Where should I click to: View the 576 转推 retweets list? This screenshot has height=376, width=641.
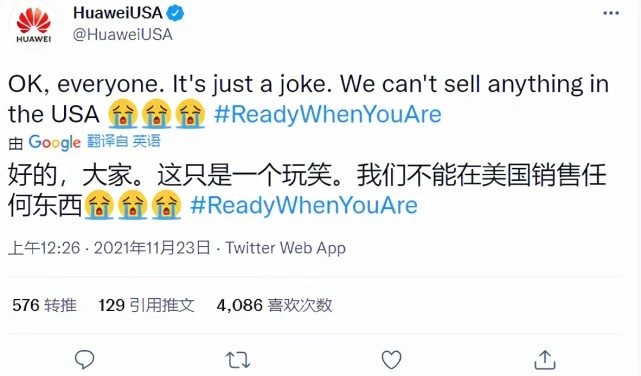tap(44, 305)
